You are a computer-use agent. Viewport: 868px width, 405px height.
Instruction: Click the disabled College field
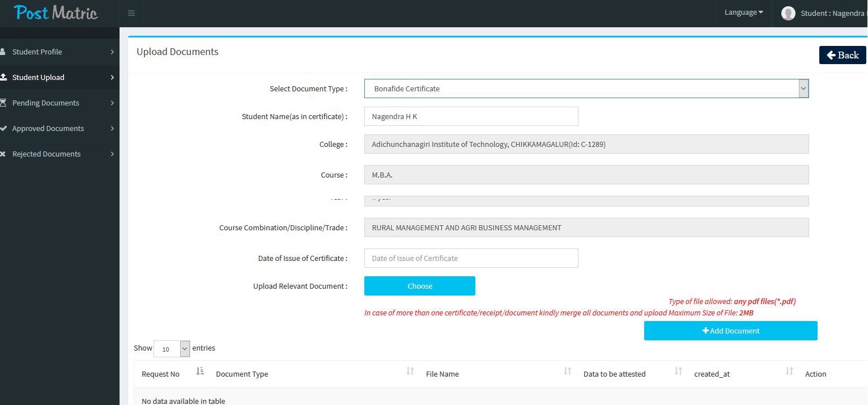click(x=586, y=144)
